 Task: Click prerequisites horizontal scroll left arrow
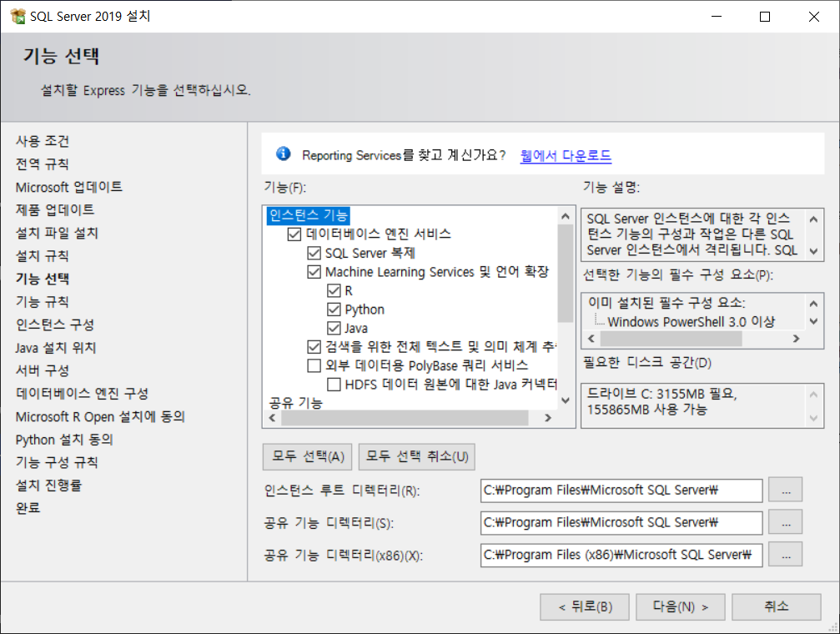point(591,338)
